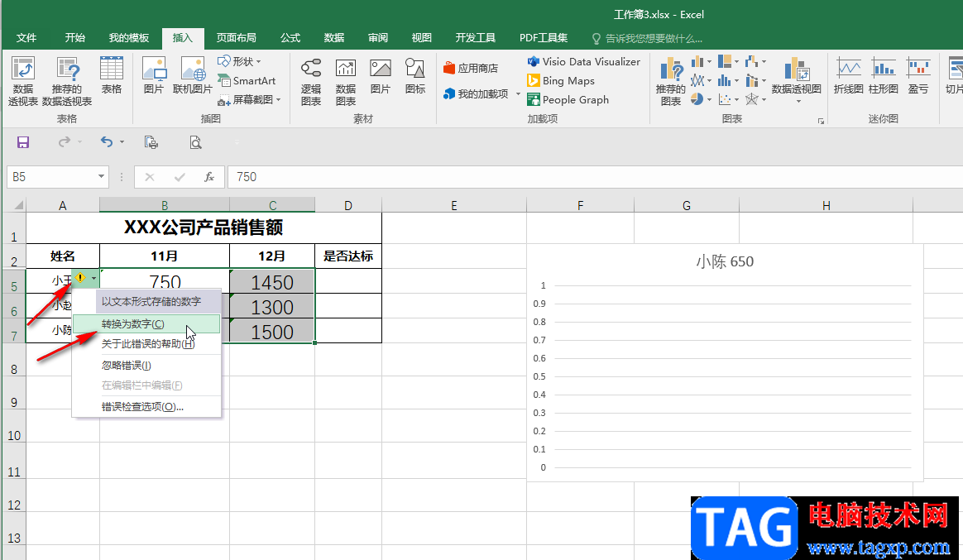Expand the undo history dropdown arrow
Viewport: 963px width, 560px height.
pyautogui.click(x=122, y=141)
